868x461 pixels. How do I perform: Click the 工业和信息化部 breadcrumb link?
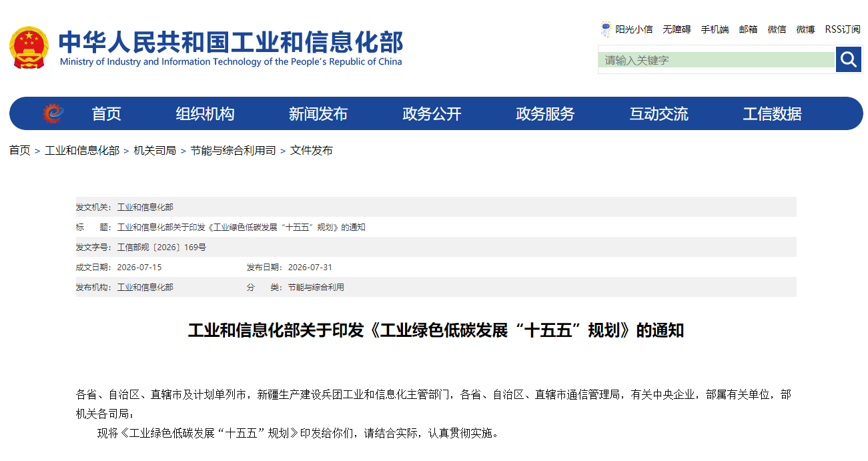(x=82, y=151)
